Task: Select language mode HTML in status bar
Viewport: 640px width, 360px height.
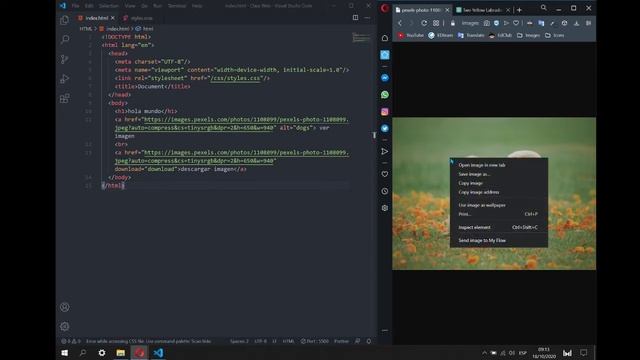Action: coord(289,341)
